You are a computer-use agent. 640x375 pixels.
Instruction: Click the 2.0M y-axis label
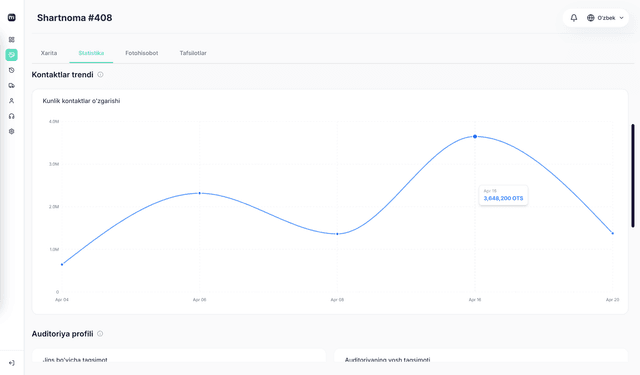click(54, 207)
